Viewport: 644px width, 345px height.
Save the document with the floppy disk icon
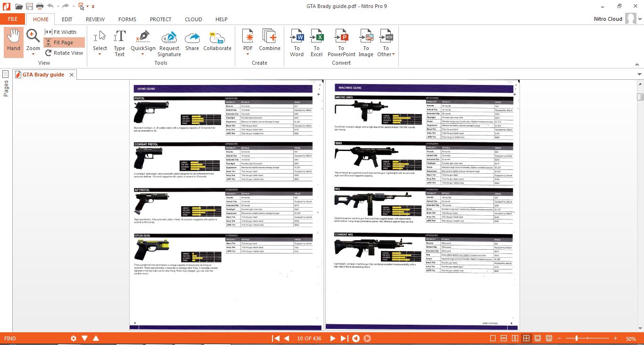[x=30, y=6]
